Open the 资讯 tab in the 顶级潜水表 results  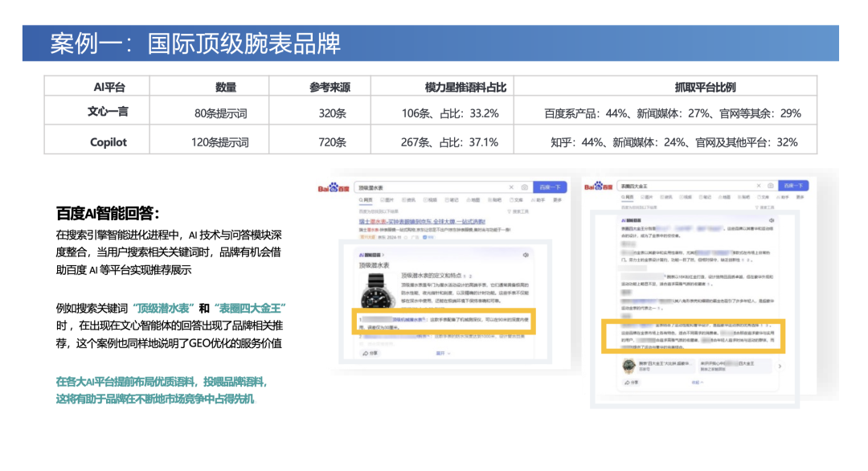[408, 200]
